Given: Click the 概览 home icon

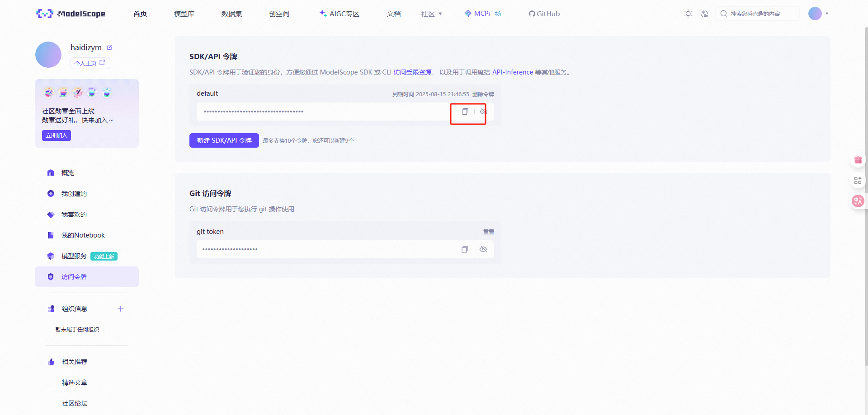Looking at the screenshot, I should click(51, 173).
